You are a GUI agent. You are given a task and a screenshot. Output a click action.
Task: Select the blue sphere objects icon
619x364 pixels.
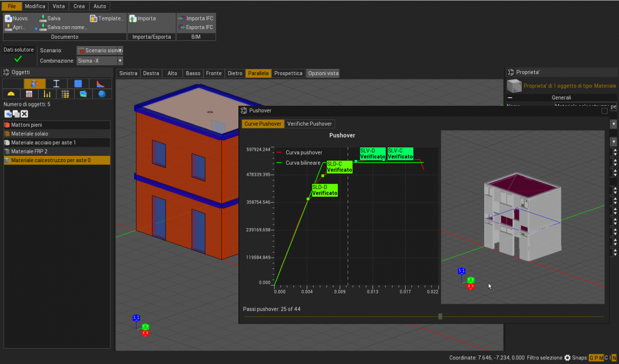click(x=102, y=94)
